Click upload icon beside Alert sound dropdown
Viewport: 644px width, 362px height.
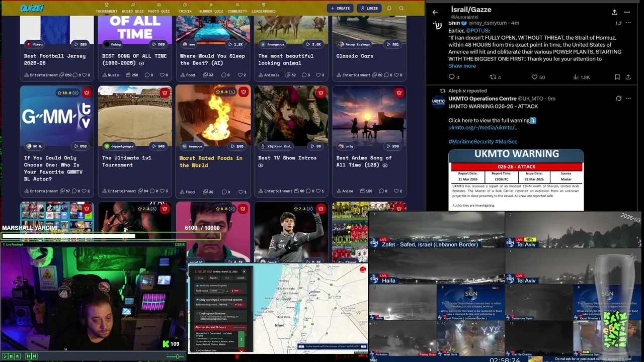coord(227,291)
